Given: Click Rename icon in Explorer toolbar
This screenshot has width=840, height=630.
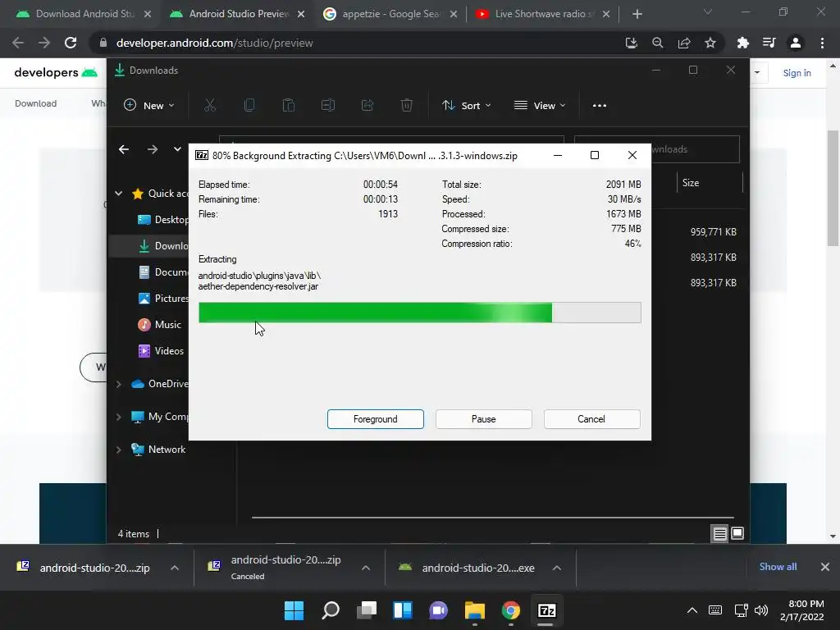Looking at the screenshot, I should [x=328, y=106].
